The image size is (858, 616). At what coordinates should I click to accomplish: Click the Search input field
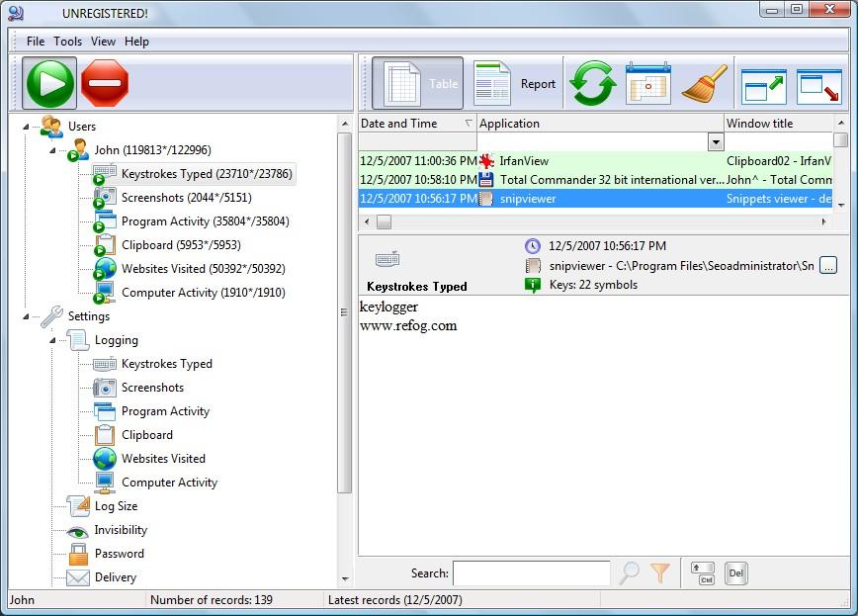point(532,573)
